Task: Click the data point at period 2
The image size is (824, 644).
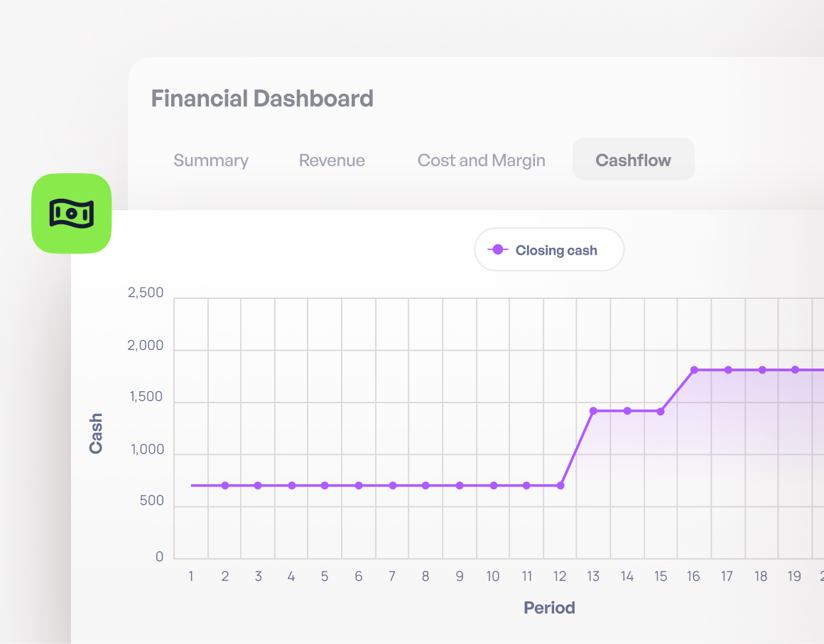Action: 225,486
